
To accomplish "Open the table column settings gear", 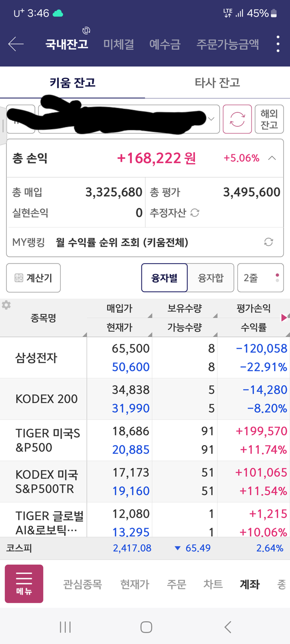I will 6,305.
